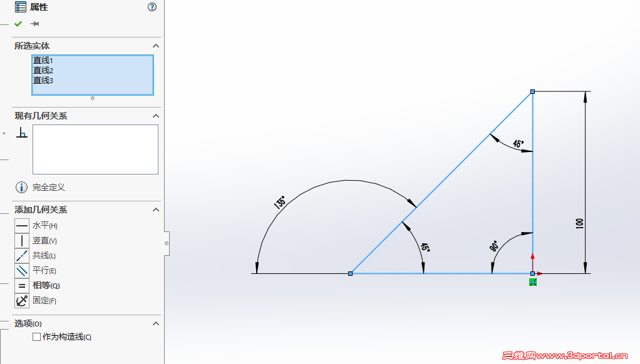Click the 完全定义 status text
The width and height of the screenshot is (640, 364).
click(x=49, y=187)
